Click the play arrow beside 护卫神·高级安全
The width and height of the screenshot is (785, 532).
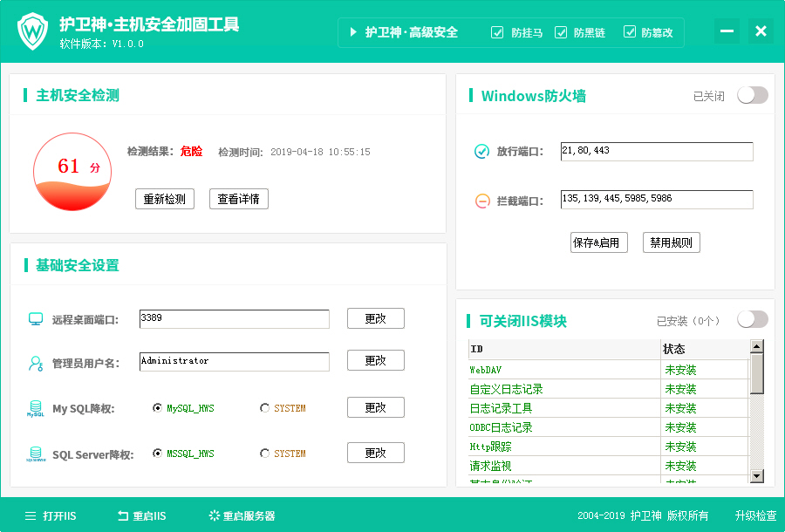[353, 32]
